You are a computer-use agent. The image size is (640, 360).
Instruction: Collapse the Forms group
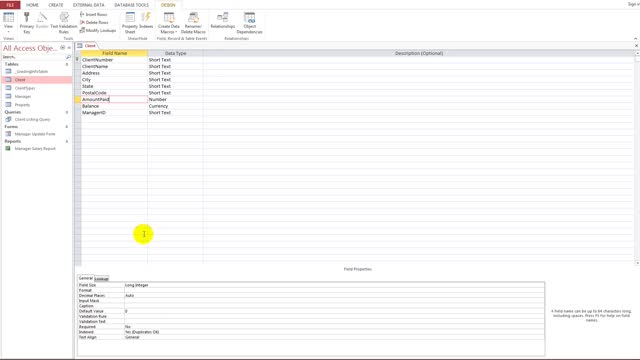click(67, 127)
